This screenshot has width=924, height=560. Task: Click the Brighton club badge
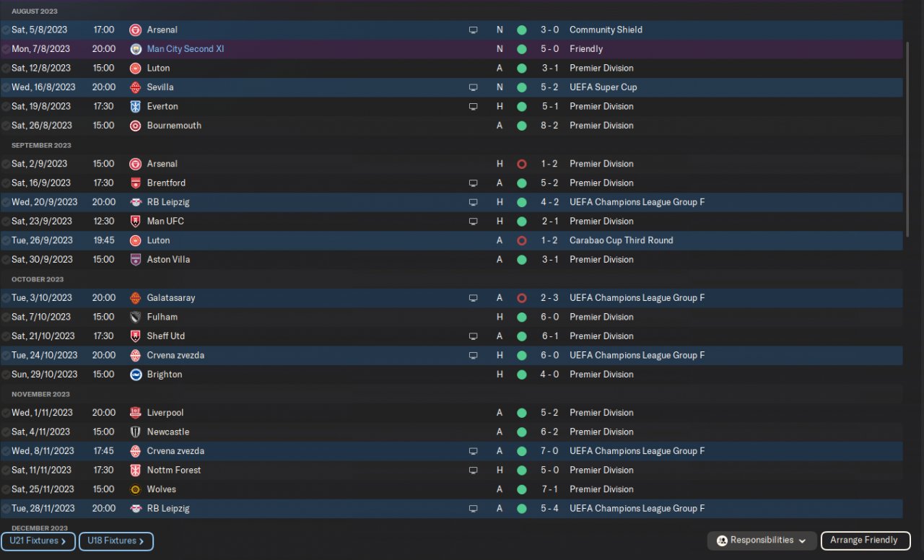135,375
